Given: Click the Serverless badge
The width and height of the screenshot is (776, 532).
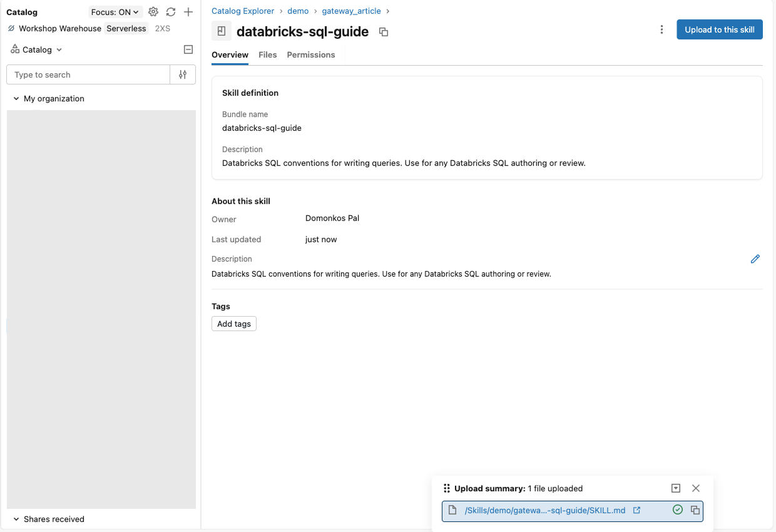Looking at the screenshot, I should [126, 28].
